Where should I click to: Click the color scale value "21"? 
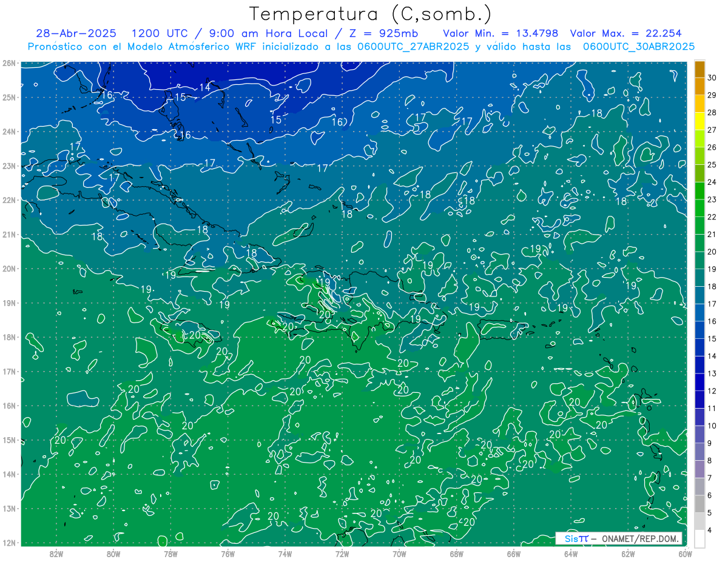tap(712, 235)
